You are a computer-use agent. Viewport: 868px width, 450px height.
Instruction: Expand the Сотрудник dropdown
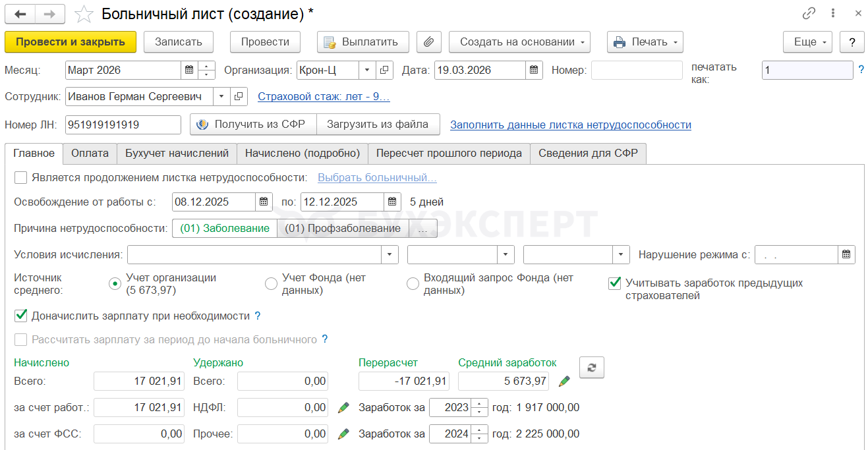221,97
